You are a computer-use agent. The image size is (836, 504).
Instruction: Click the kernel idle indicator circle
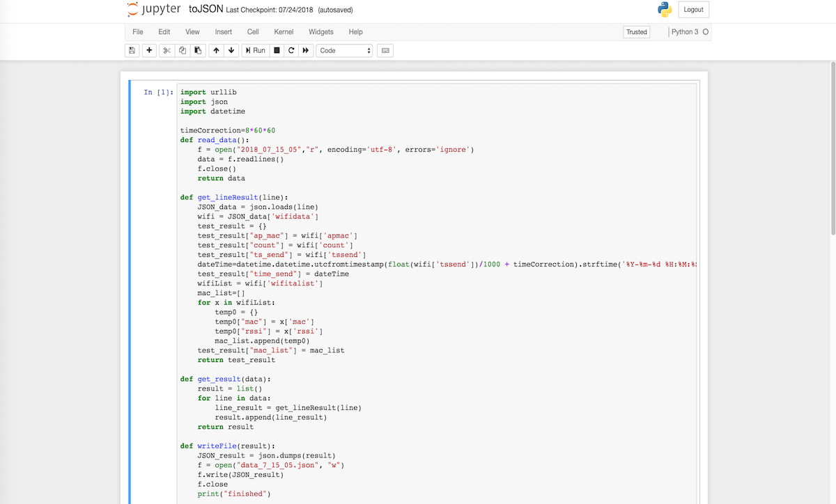click(x=706, y=32)
